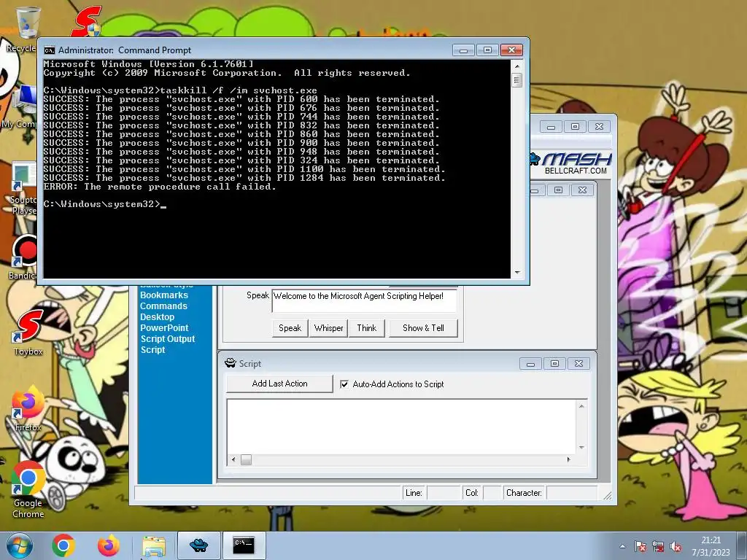Screen dimensions: 747x560
Task: Click Script area scroll right arrow
Action: (568, 459)
